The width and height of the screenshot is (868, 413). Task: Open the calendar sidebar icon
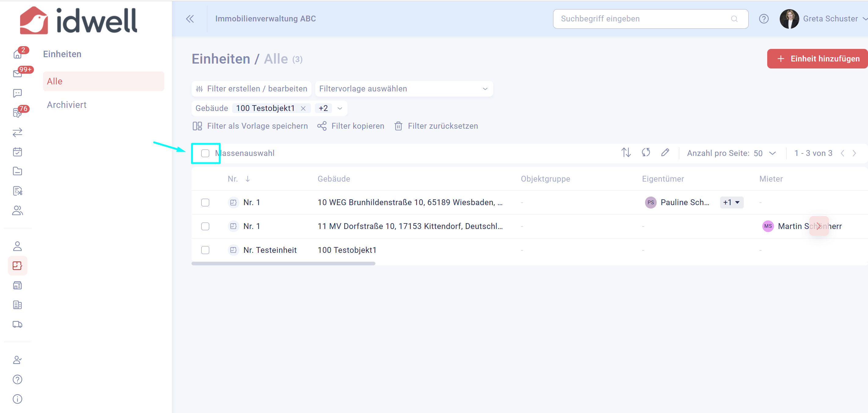[17, 152]
